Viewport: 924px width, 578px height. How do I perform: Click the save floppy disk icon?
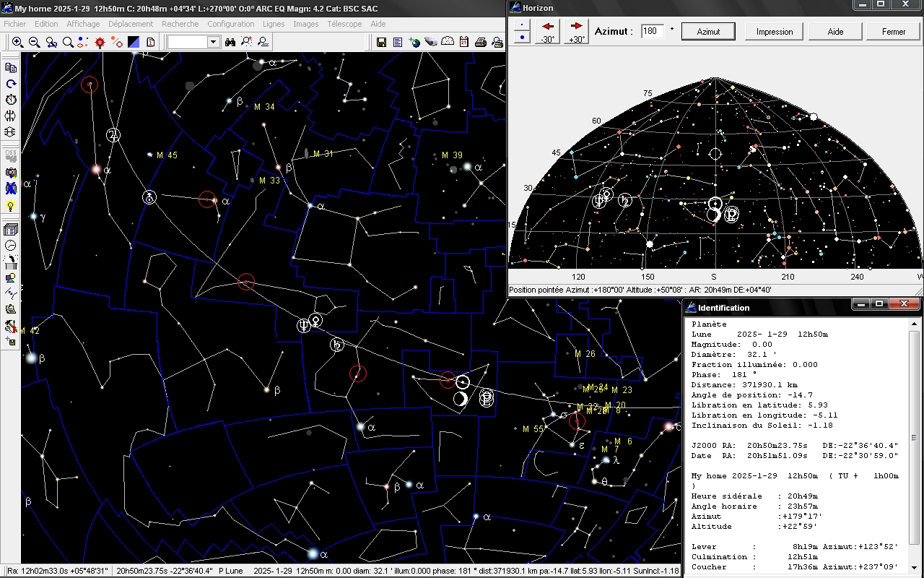tap(381, 42)
